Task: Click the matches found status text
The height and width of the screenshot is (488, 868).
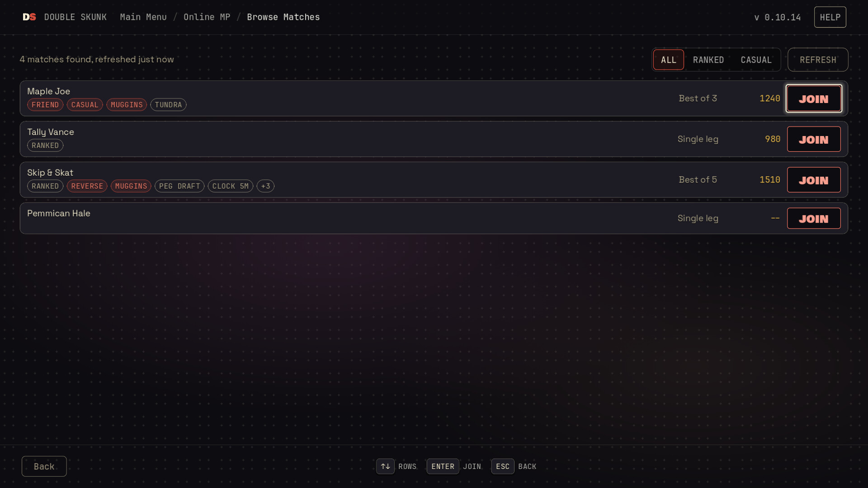Action: click(x=97, y=59)
